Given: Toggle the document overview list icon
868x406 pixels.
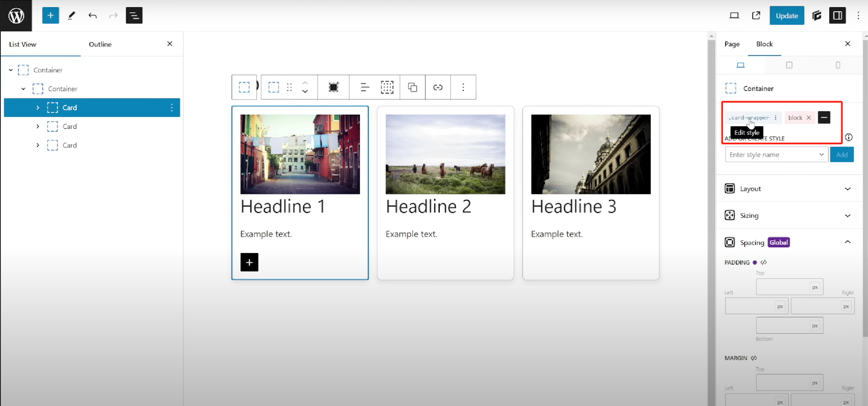Looking at the screenshot, I should click(x=134, y=16).
